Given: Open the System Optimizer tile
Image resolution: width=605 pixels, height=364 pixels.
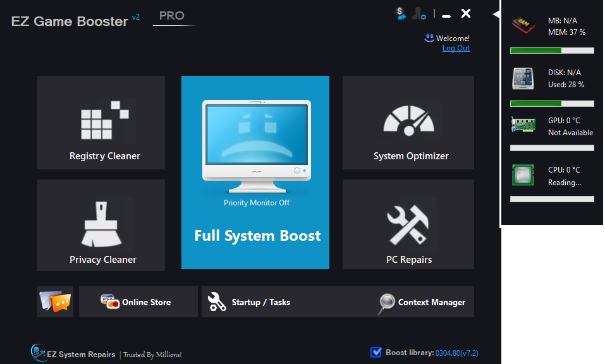Looking at the screenshot, I should click(408, 122).
